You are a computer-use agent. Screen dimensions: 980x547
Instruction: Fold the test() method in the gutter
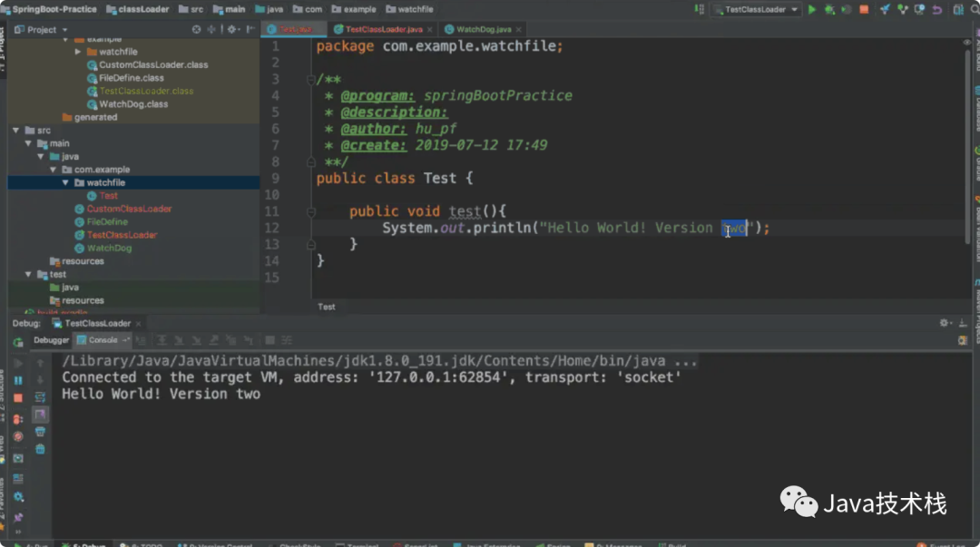tap(310, 212)
